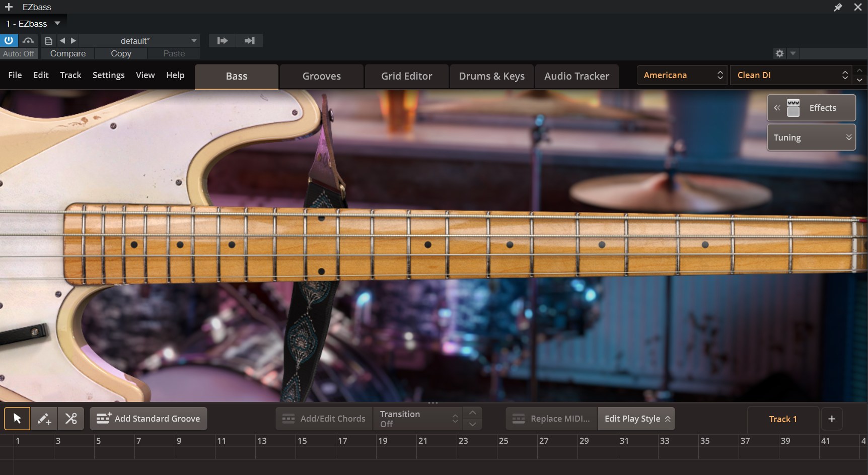Viewport: 868px width, 475px height.
Task: Expand the Effects panel
Action: click(812, 108)
